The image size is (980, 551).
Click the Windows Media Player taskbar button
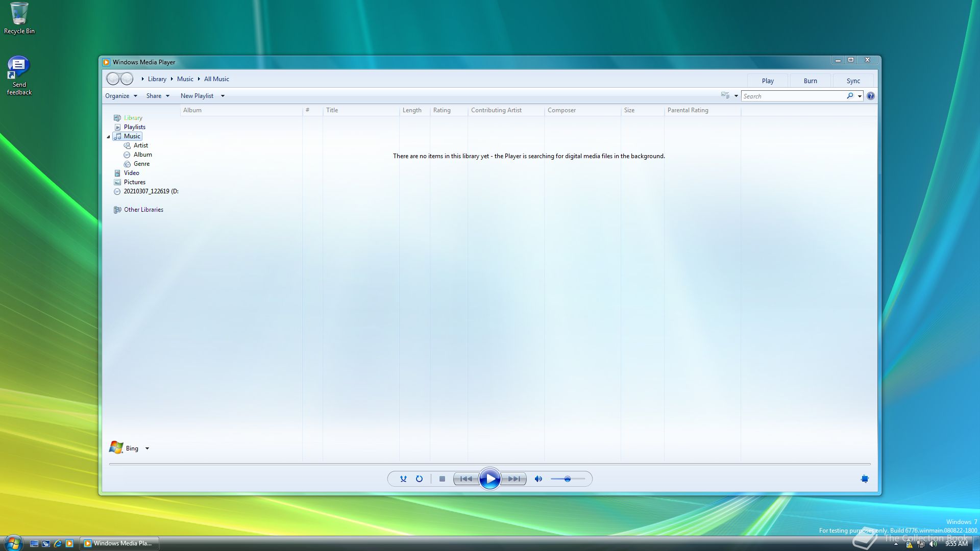(x=120, y=543)
